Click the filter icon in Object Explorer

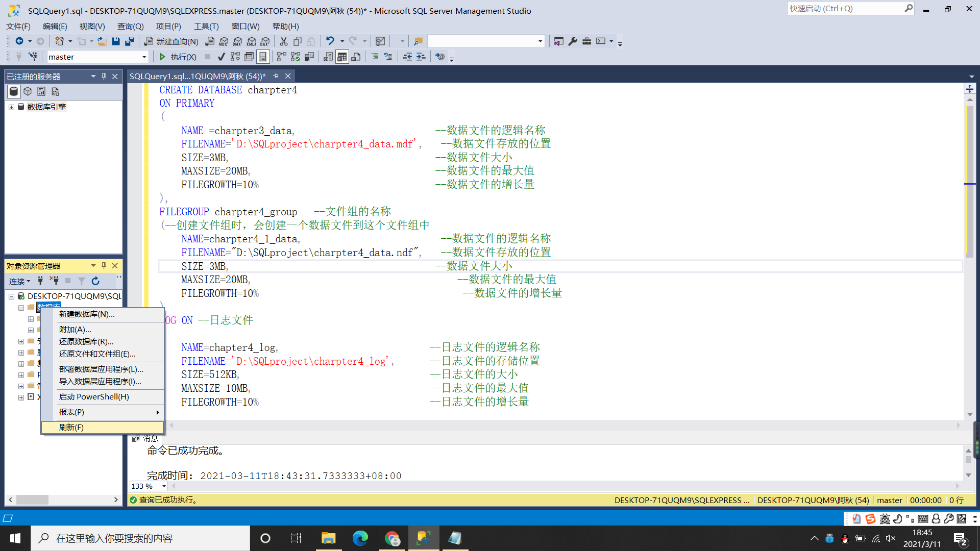(81, 281)
